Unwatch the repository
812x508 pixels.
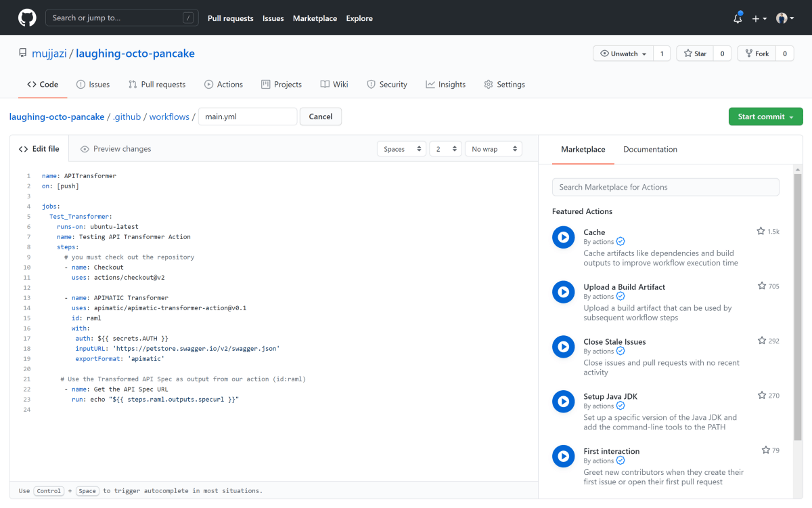coord(622,52)
